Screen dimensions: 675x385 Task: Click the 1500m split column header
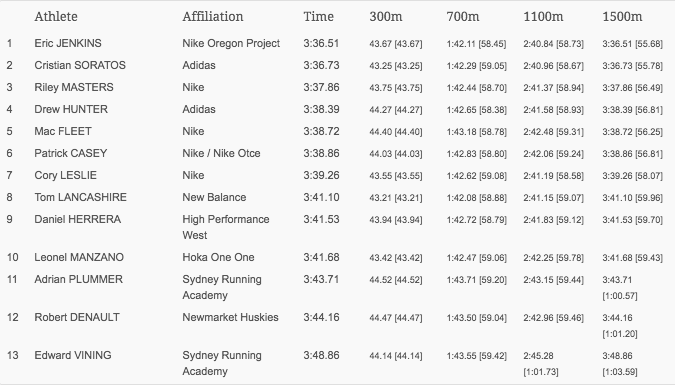point(622,16)
